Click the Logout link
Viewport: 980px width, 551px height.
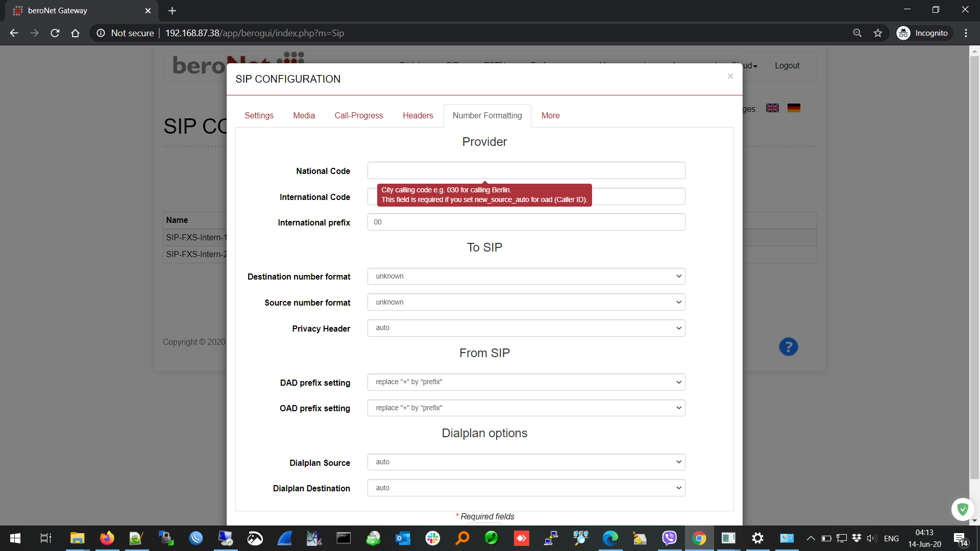[x=787, y=66]
